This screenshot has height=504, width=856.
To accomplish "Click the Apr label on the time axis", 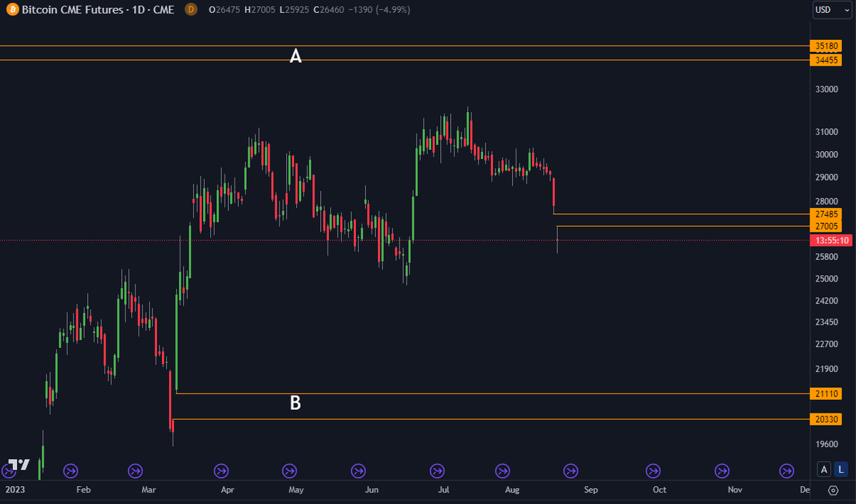I will (228, 490).
